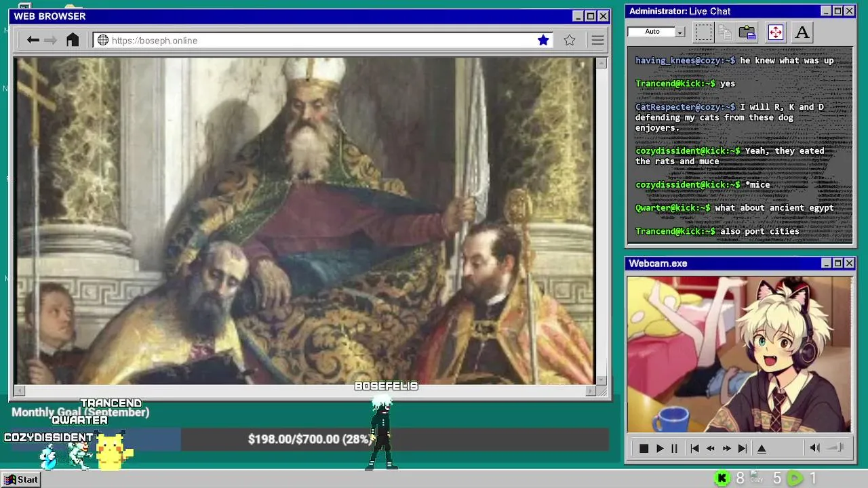Click the anime webcam feed image
This screenshot has width=868, height=488.
739,354
